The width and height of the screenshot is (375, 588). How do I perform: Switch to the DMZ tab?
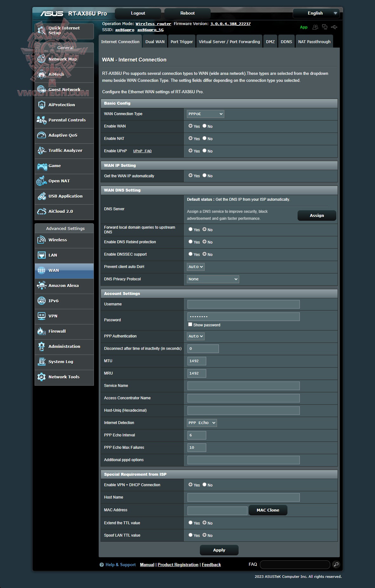pos(270,42)
